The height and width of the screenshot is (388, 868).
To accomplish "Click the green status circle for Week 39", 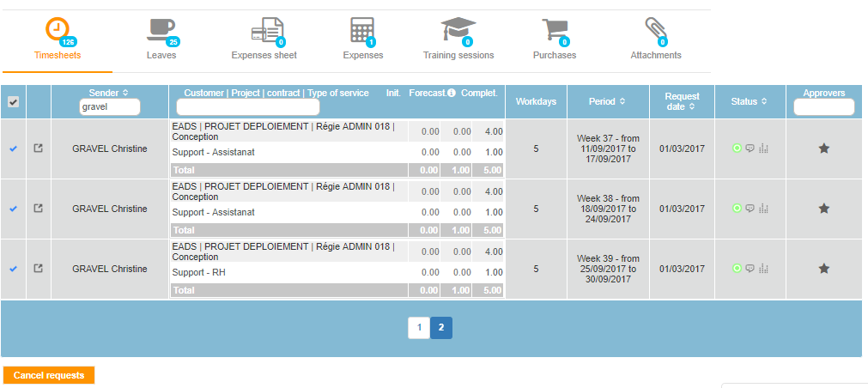I will [737, 269].
